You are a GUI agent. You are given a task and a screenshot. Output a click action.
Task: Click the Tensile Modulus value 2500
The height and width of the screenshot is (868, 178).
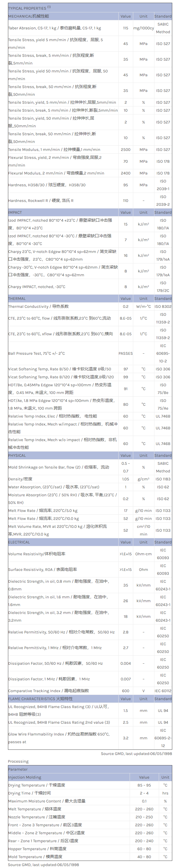coord(126,150)
